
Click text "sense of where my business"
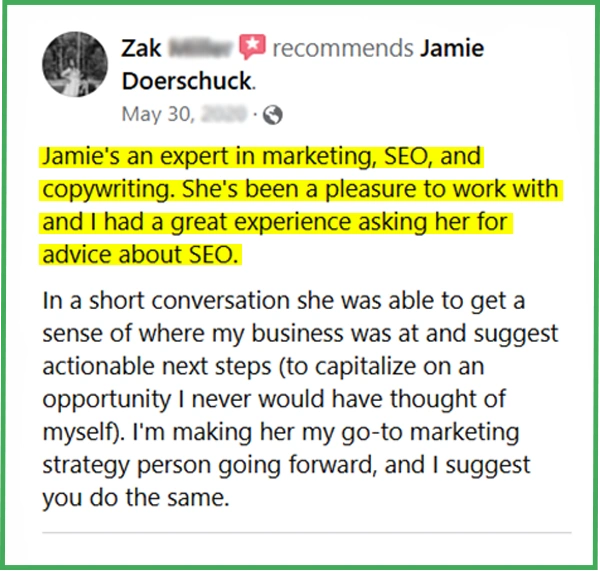tap(300, 332)
